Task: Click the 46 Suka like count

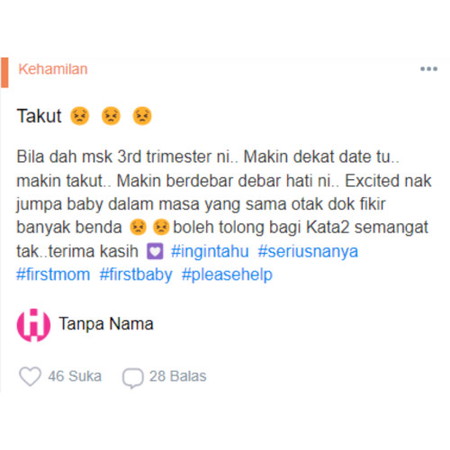Action: pos(75,376)
